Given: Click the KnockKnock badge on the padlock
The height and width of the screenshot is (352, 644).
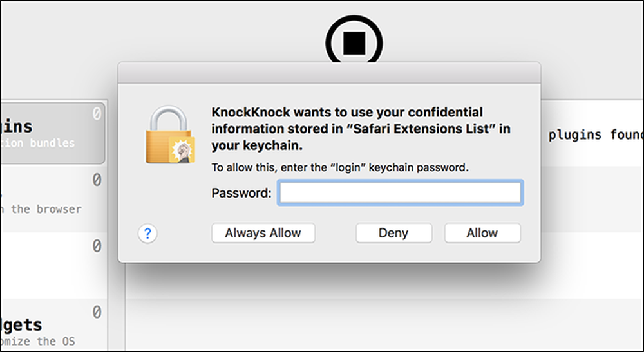Looking at the screenshot, I should click(x=182, y=150).
